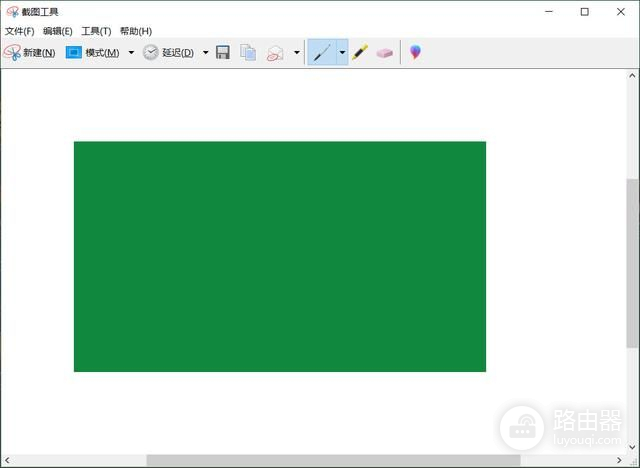This screenshot has height=468, width=640.
Task: Edit with Paint 3D balloon icon
Action: point(415,52)
